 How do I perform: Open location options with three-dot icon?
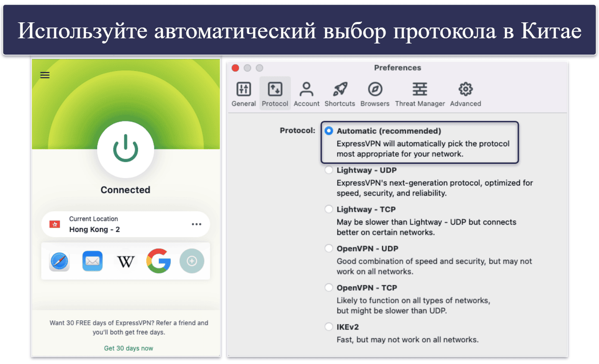197,224
